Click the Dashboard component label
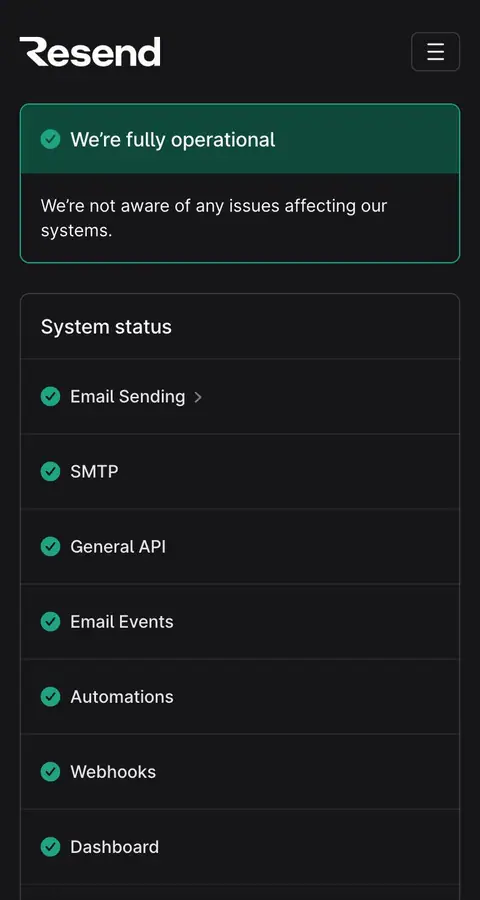This screenshot has width=480, height=900. 114,847
